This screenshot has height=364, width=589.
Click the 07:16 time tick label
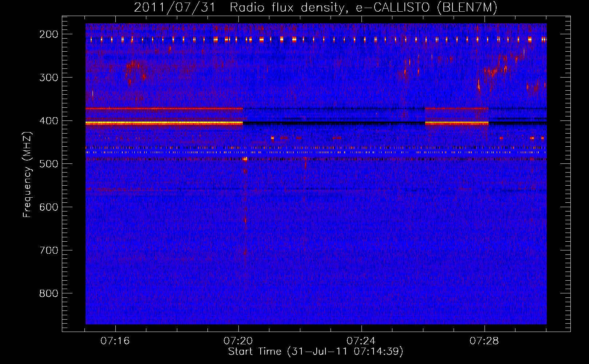115,341
